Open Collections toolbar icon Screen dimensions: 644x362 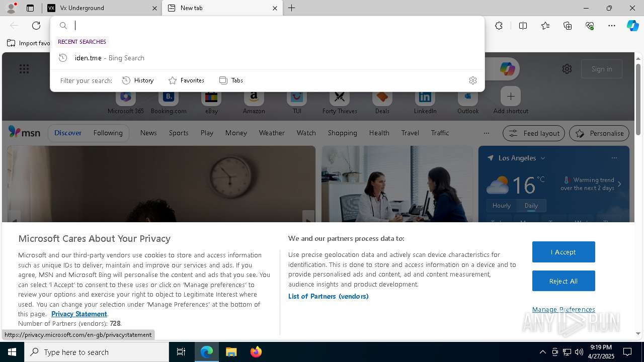click(568, 26)
